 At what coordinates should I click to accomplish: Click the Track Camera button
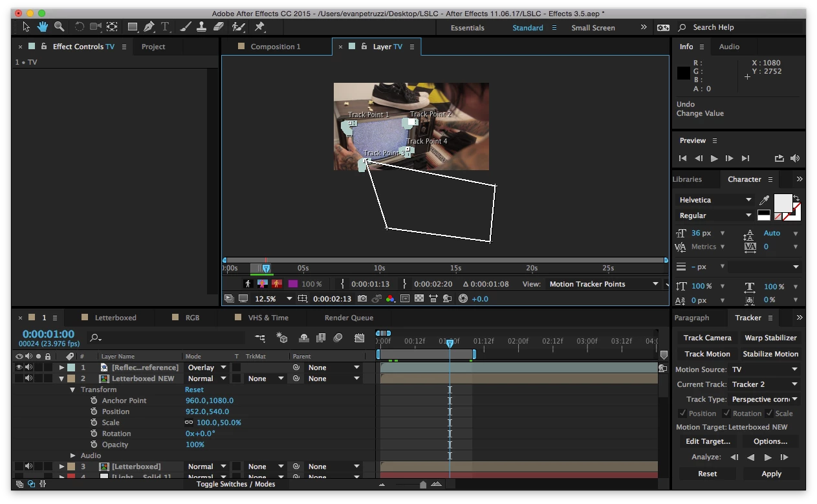pos(707,338)
